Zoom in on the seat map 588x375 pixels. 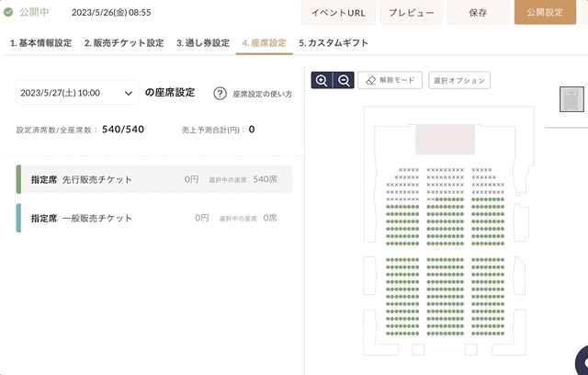pyautogui.click(x=322, y=80)
